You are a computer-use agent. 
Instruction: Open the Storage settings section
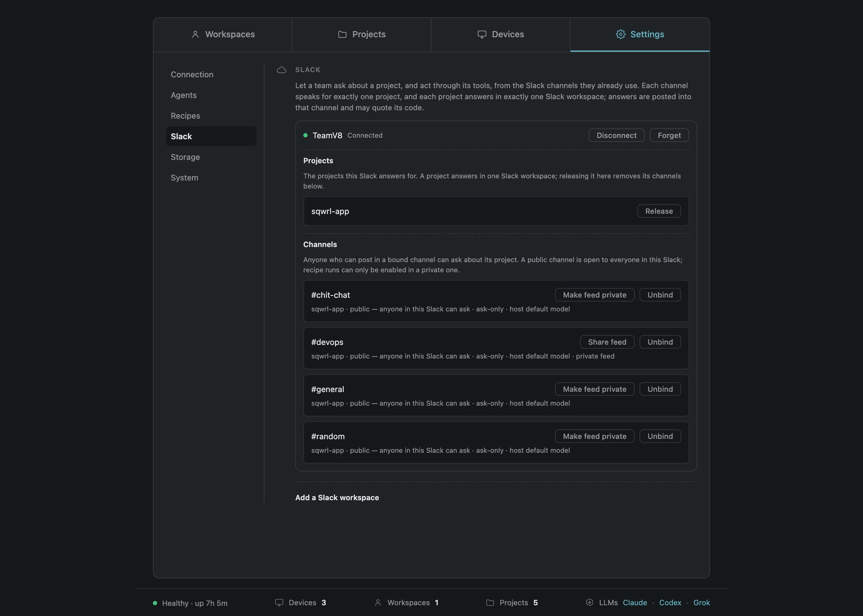[211, 157]
